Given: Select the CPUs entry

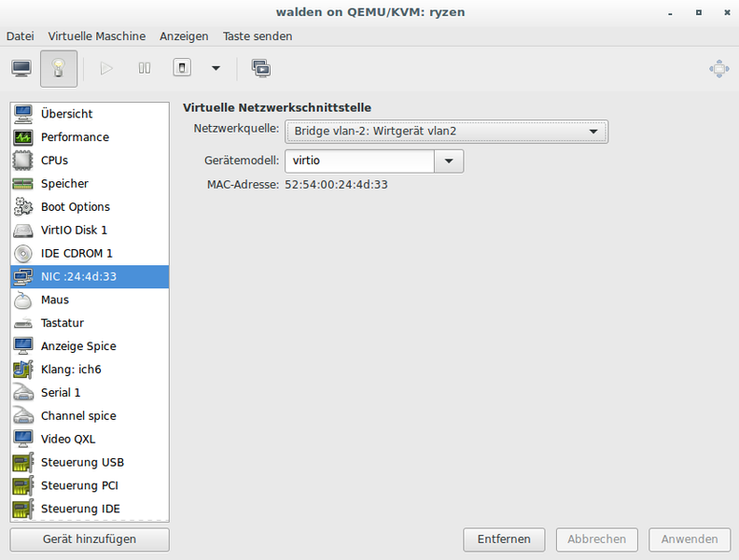Looking at the screenshot, I should point(54,161).
